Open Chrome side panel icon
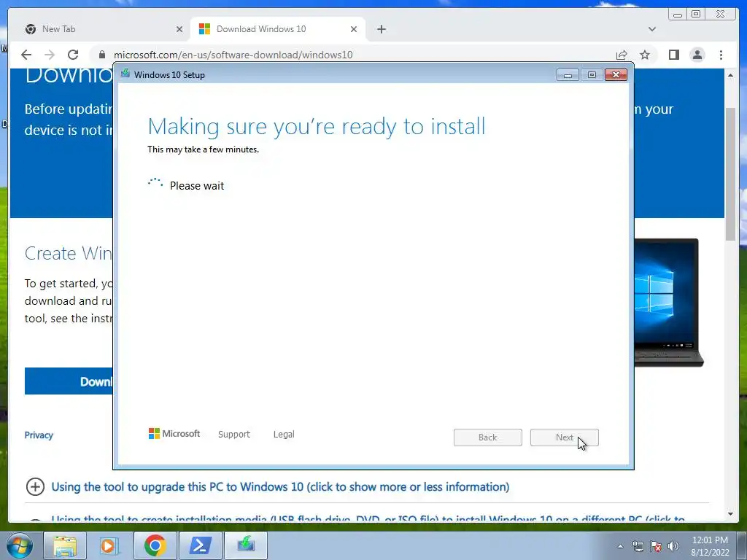 point(673,55)
